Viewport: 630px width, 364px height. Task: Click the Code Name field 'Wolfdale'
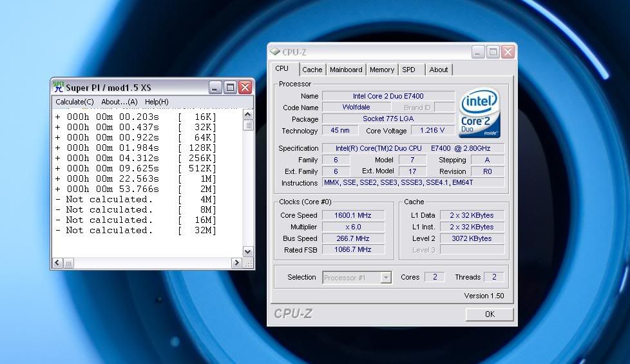tap(356, 108)
